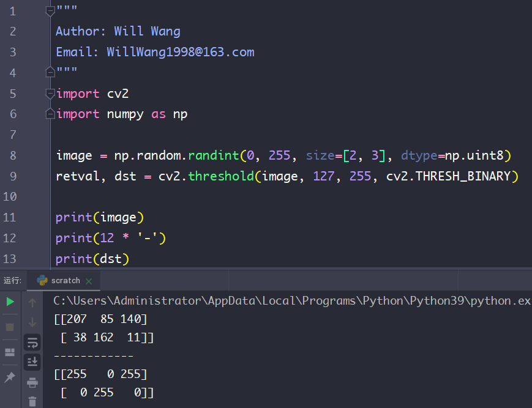Click the stop process square icon
The height and width of the screenshot is (408, 532).
click(x=10, y=327)
